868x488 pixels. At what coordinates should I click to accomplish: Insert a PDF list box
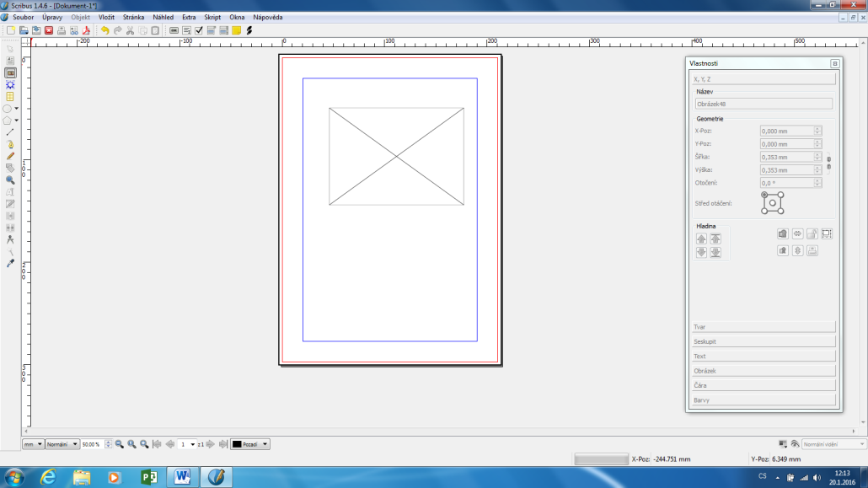pos(223,30)
